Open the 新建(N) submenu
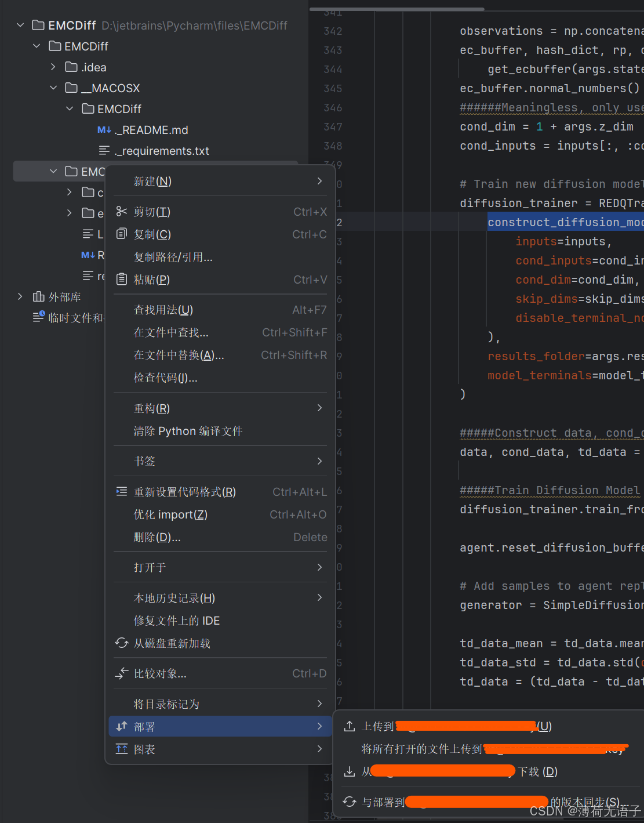The image size is (644, 823). point(220,181)
